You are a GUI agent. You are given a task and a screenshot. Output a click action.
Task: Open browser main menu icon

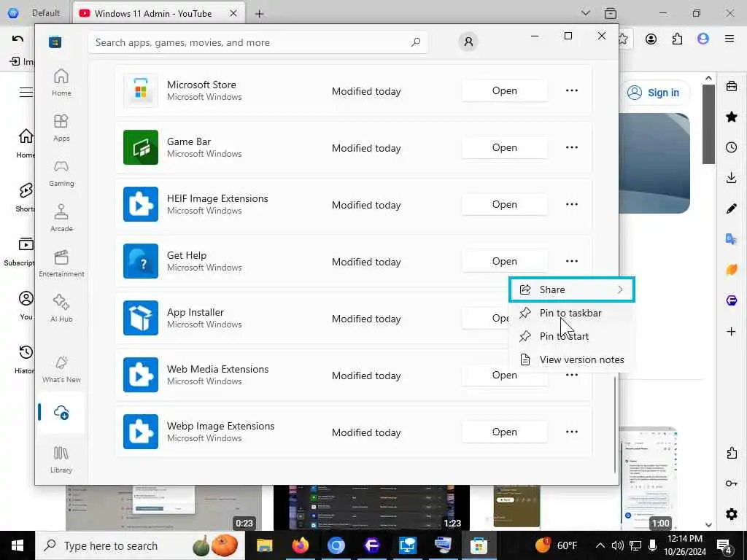(729, 39)
